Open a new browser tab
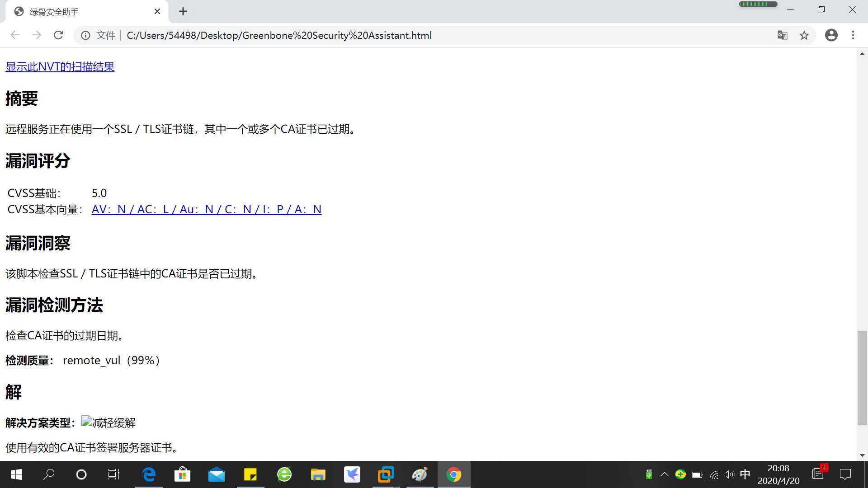This screenshot has width=868, height=488. [183, 12]
